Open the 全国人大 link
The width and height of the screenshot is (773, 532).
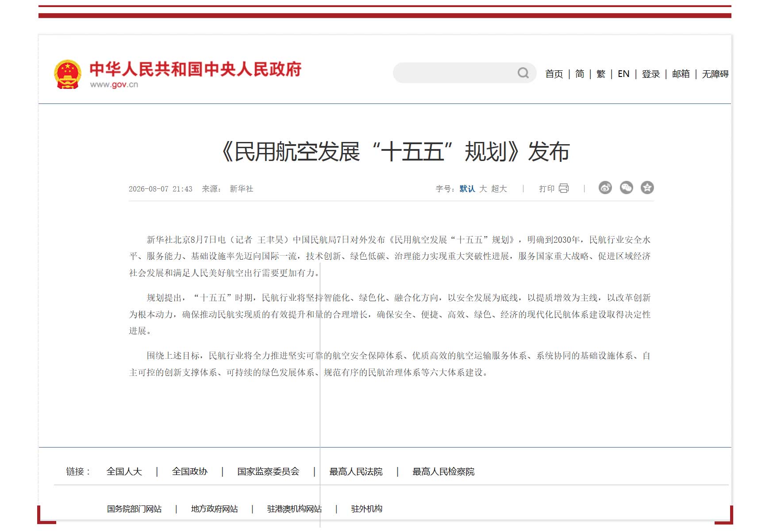coord(124,471)
